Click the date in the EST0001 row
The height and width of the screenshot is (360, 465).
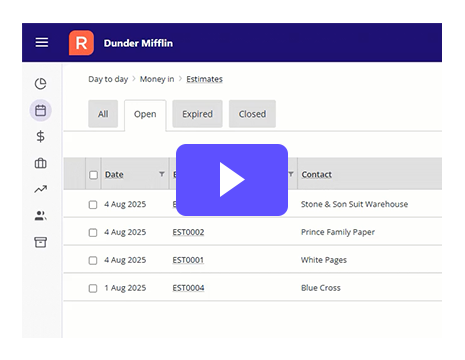pos(125,260)
